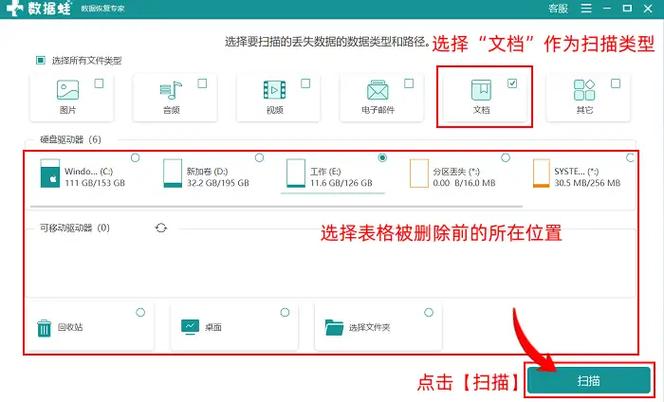Check the 音频 file type checkbox
Screen dimensions: 664x402
point(202,83)
